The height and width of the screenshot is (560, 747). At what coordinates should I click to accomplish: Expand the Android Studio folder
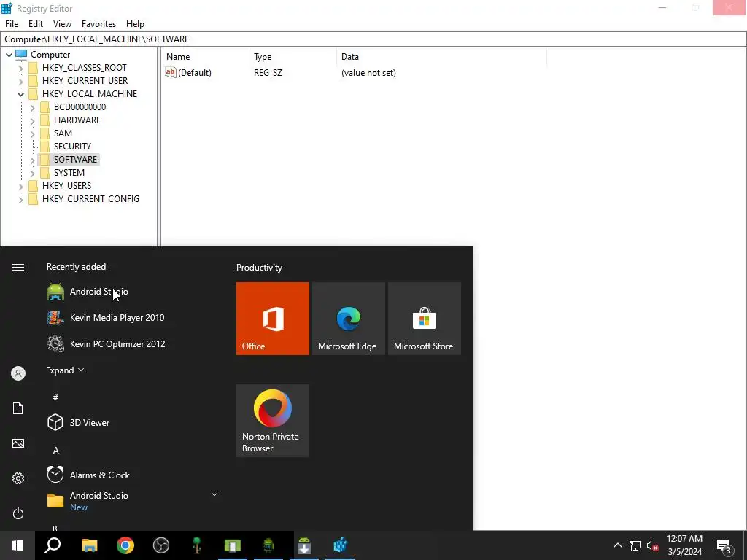click(214, 494)
